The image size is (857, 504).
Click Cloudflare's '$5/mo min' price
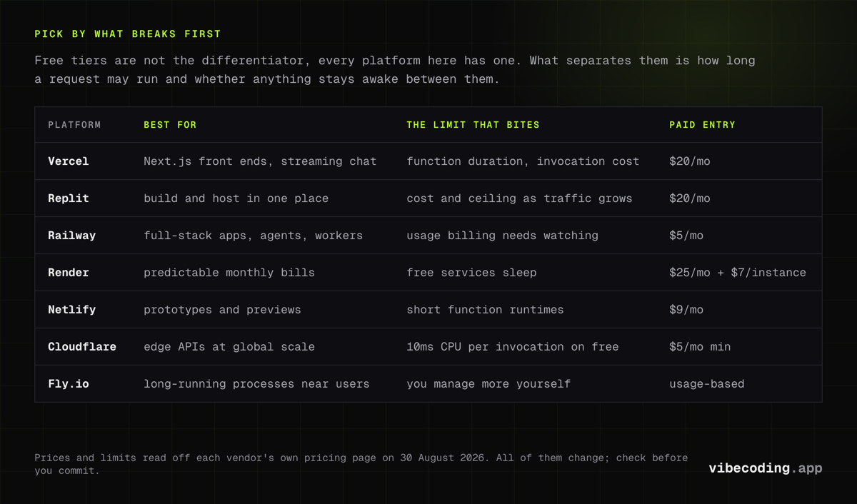coord(700,347)
